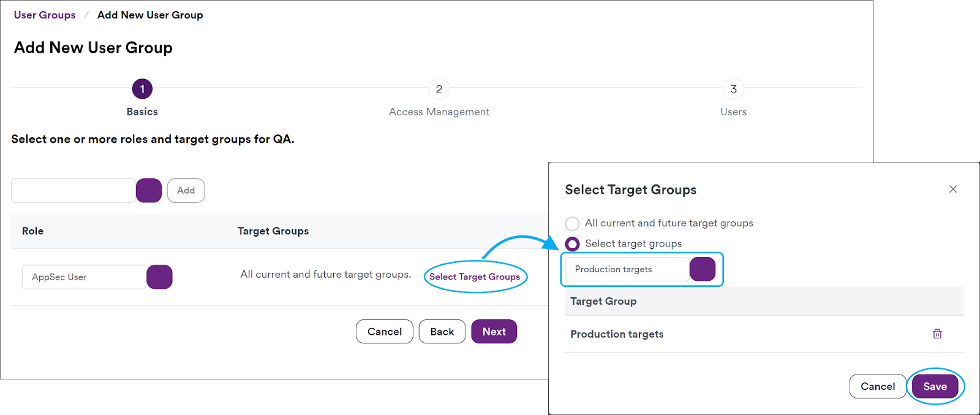Click the Target Group header in dialog
This screenshot has height=415, width=980.
tap(603, 301)
